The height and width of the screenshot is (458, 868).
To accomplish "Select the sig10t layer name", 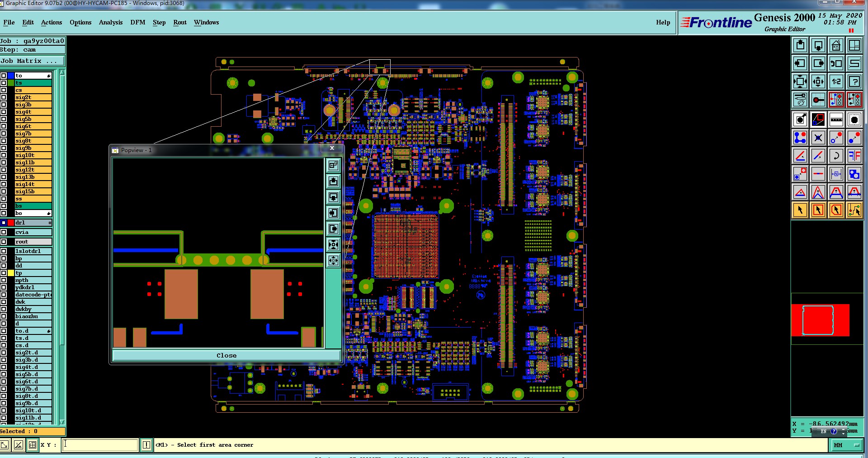I will coord(33,155).
